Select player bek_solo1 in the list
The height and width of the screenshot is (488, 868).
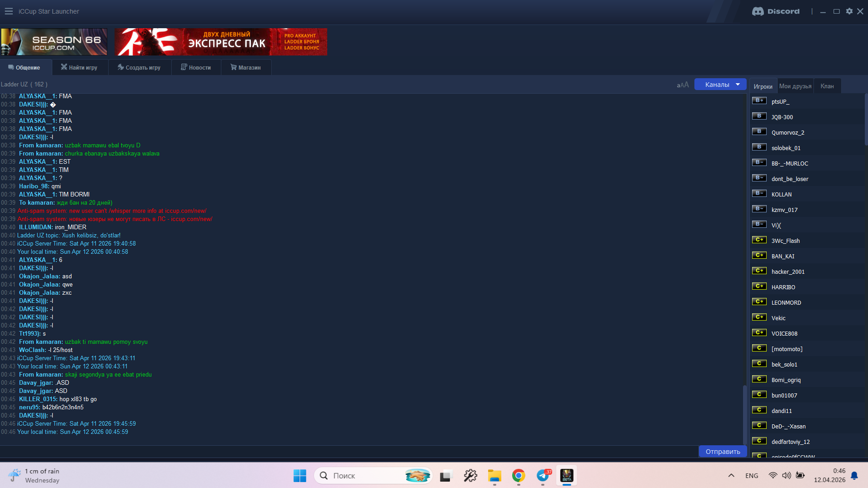(x=784, y=365)
